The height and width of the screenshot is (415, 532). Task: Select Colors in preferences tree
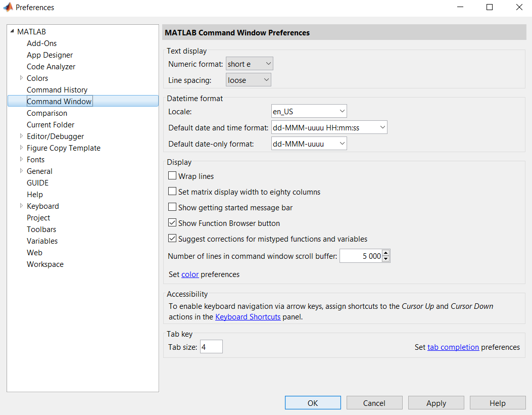(x=37, y=78)
